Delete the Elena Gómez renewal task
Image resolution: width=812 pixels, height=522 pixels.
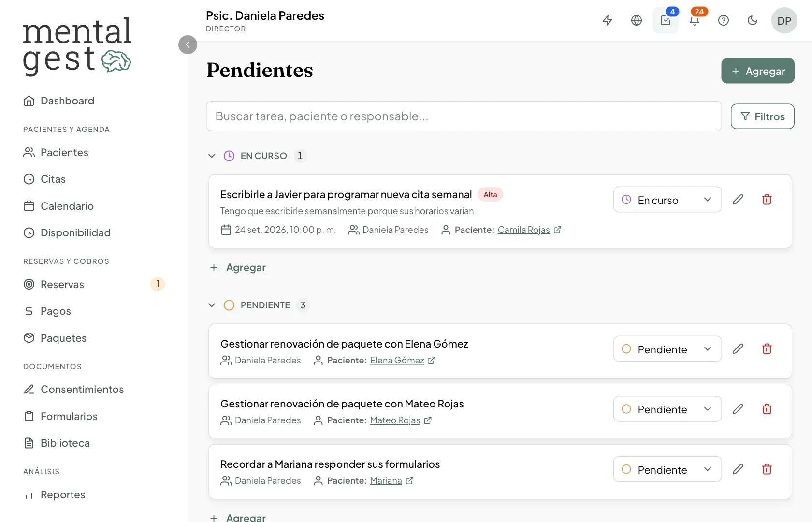(x=767, y=349)
